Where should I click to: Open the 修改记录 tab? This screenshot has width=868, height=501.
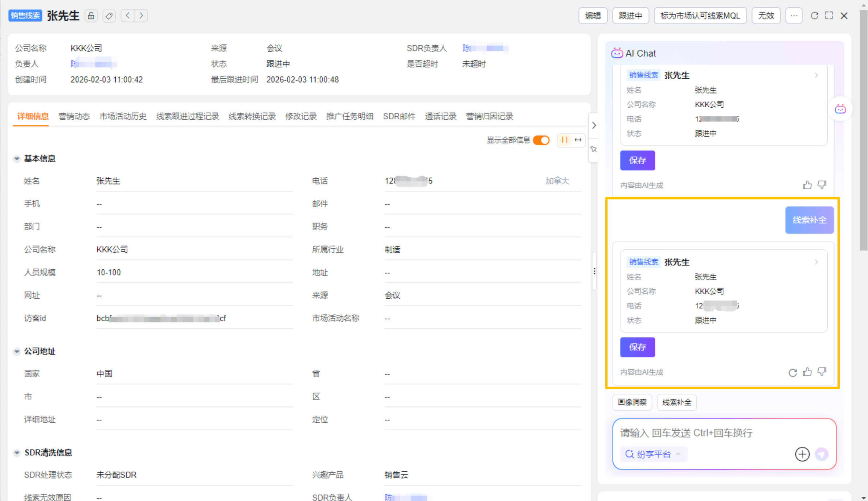click(301, 116)
